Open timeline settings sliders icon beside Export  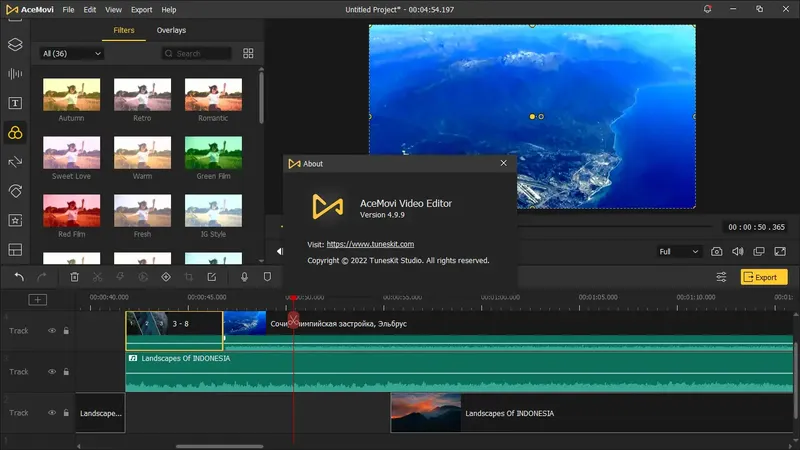[721, 277]
